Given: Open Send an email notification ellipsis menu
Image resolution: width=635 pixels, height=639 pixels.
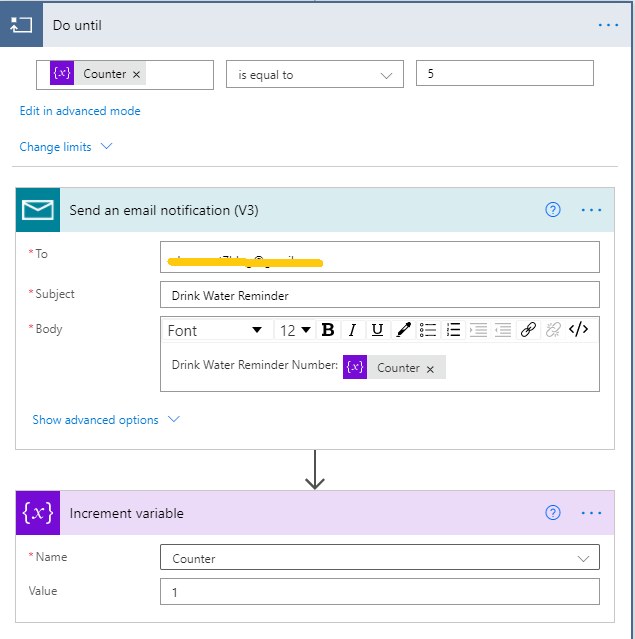Looking at the screenshot, I should pyautogui.click(x=591, y=210).
